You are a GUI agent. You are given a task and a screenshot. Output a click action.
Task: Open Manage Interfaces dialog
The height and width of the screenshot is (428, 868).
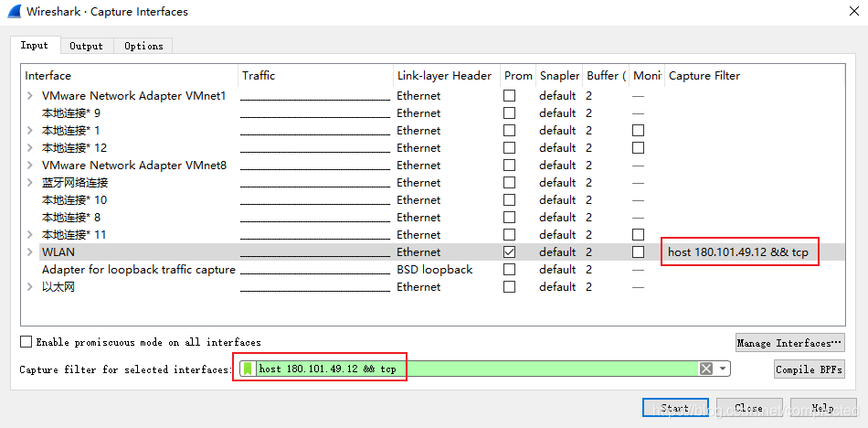point(790,343)
